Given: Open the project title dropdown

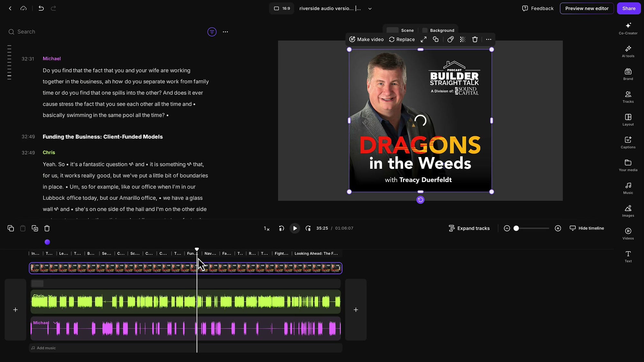Looking at the screenshot, I should pos(370,8).
